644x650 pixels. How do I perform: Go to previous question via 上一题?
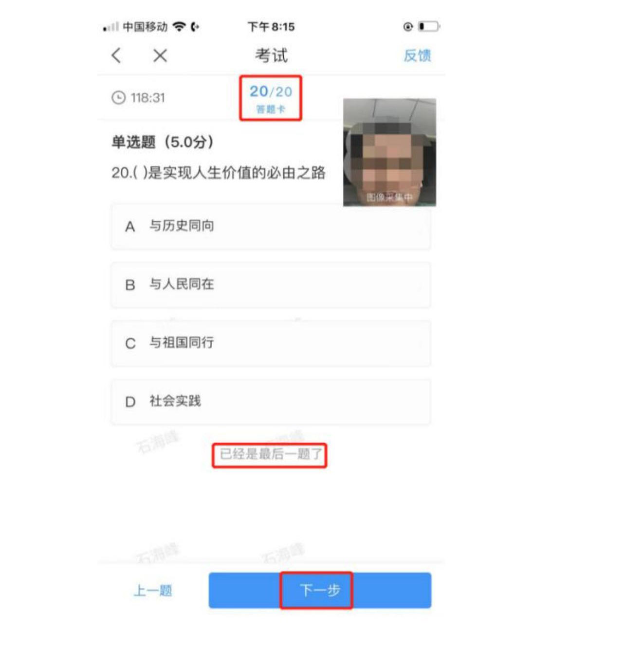point(153,591)
